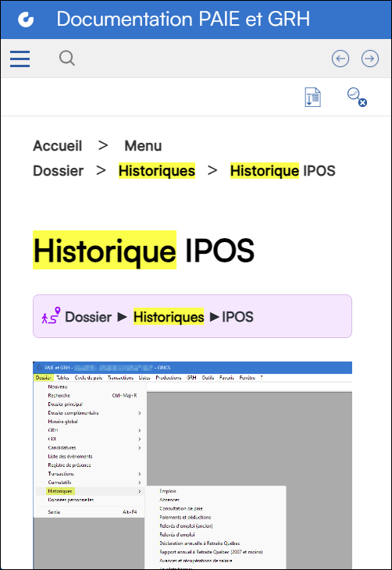Image resolution: width=392 pixels, height=570 pixels.
Task: Click the arrow beside the Cumulatifs entry
Action: click(x=140, y=483)
